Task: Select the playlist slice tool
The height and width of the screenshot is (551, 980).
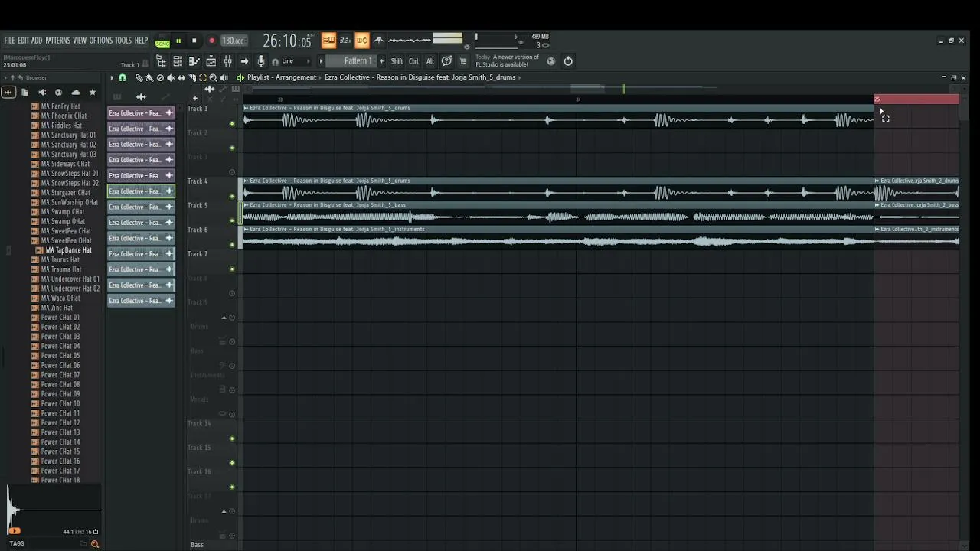Action: click(192, 78)
